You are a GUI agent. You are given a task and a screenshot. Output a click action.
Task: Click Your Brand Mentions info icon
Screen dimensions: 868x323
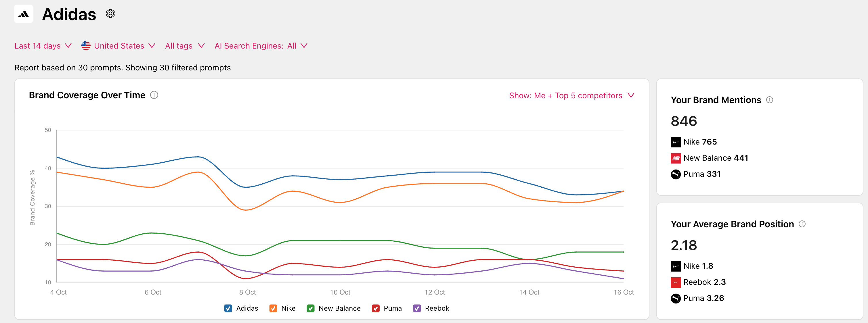[x=769, y=100]
